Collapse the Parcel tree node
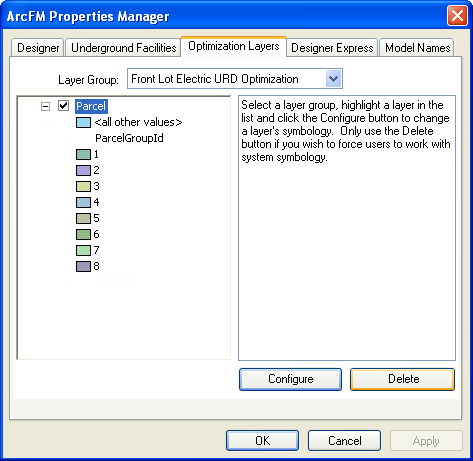The image size is (473, 461). [x=45, y=106]
